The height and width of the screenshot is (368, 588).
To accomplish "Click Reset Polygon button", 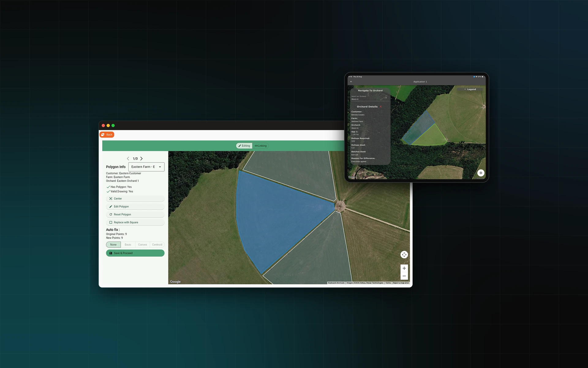I will [x=135, y=215].
